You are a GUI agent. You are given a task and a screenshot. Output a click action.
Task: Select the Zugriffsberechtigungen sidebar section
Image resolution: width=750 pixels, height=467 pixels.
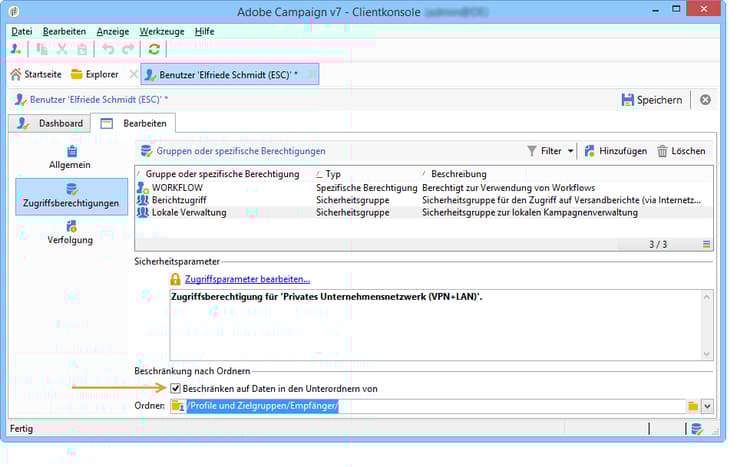(x=71, y=196)
